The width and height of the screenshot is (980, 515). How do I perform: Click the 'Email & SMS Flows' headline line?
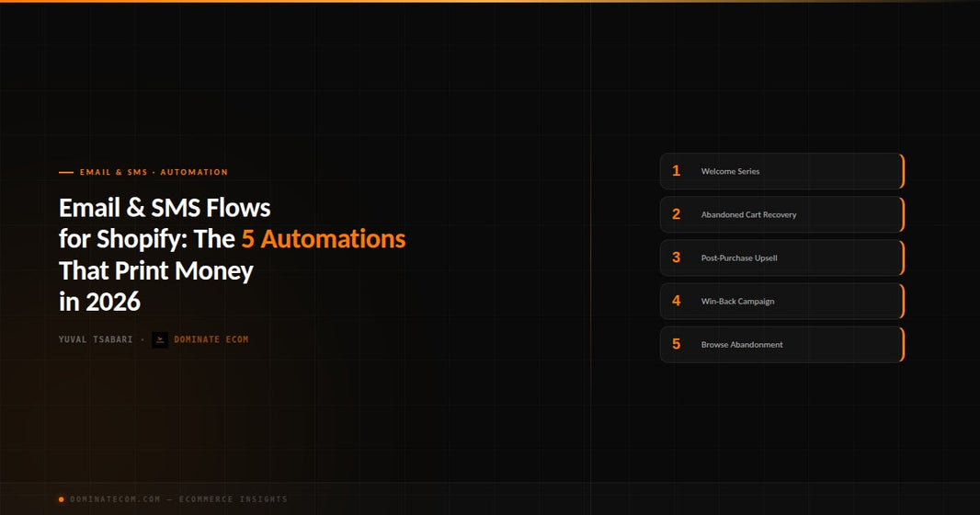165,208
